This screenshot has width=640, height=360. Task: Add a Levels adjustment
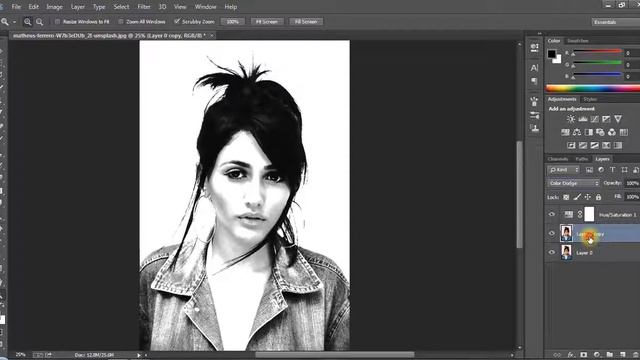(582, 119)
